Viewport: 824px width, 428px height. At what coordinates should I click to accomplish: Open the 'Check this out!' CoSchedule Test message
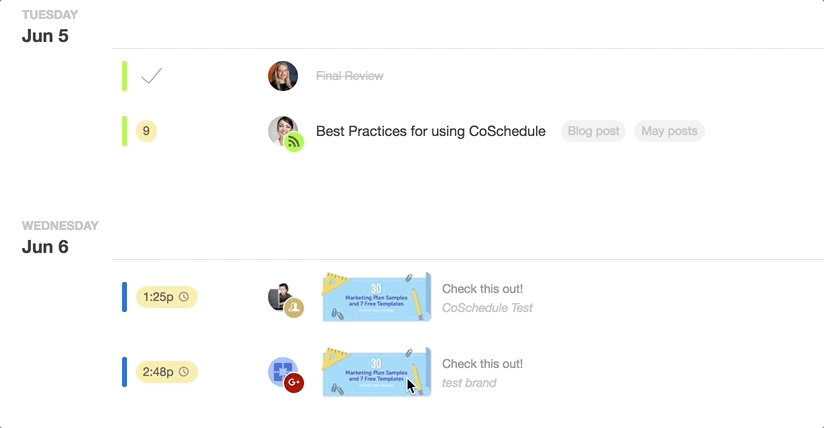click(487, 298)
